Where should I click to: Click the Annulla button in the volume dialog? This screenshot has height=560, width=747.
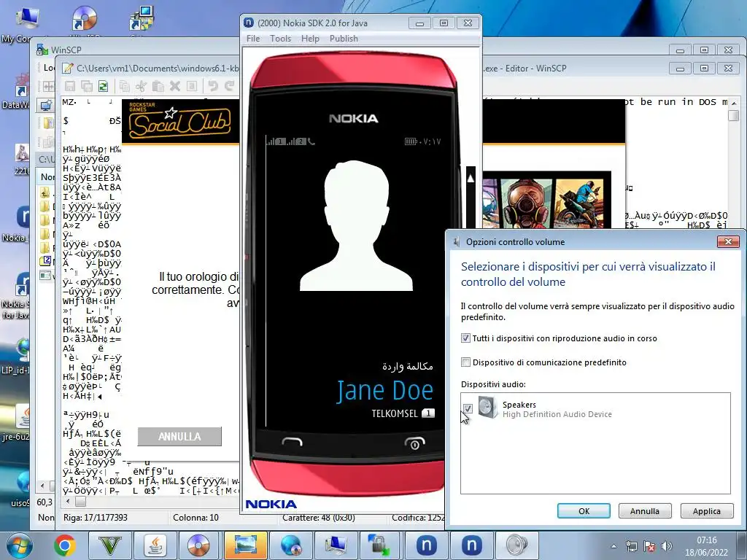point(645,511)
